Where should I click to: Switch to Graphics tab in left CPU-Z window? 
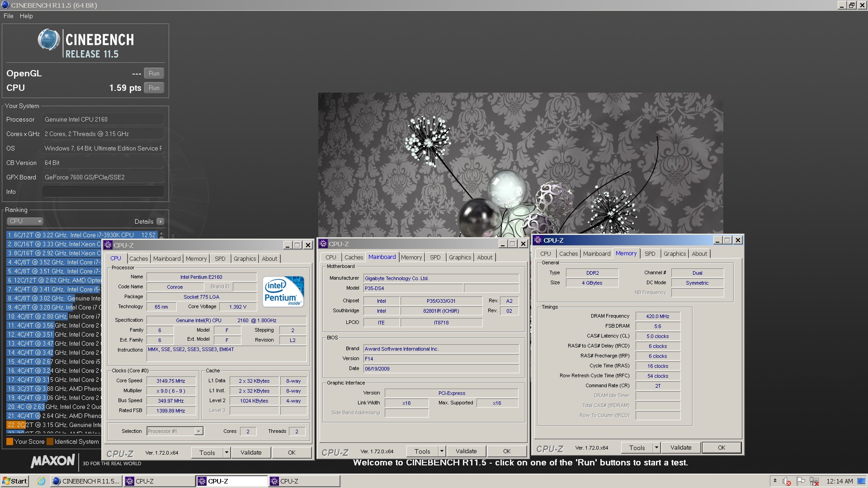(x=245, y=258)
